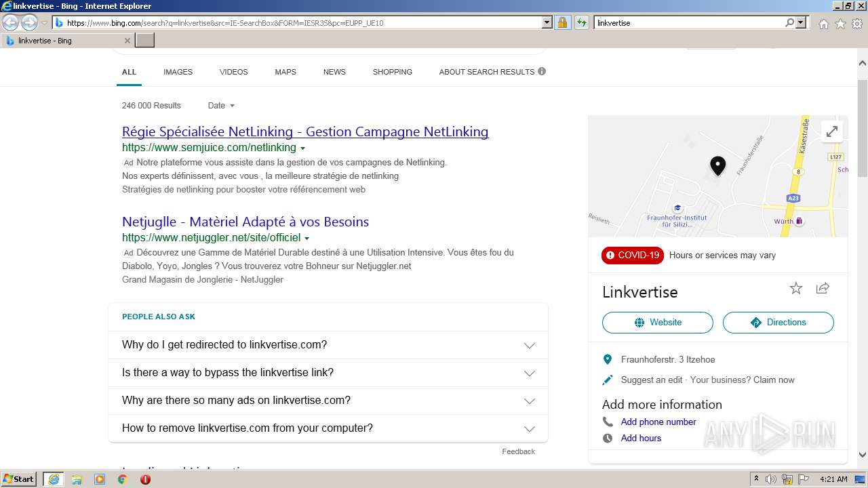The width and height of the screenshot is (868, 488).
Task: Click the Feedback link below questions
Action: (519, 451)
